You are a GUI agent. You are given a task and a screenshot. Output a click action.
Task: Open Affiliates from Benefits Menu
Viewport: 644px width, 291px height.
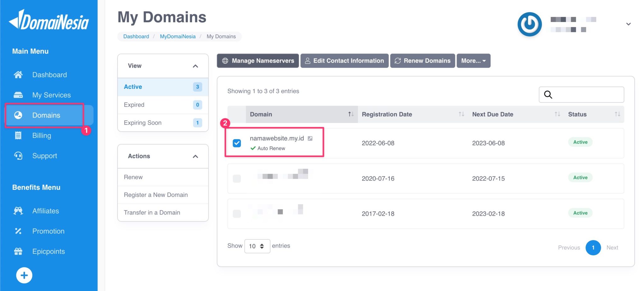[x=18, y=211]
